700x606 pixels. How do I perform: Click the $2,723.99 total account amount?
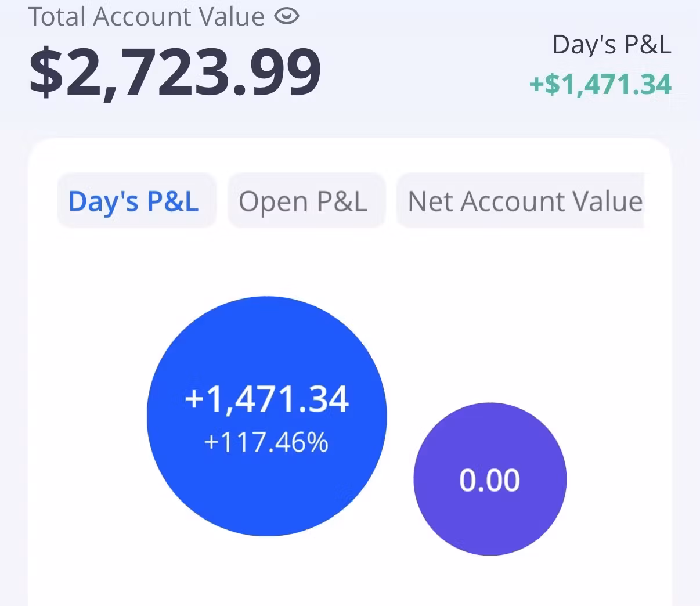pyautogui.click(x=175, y=73)
